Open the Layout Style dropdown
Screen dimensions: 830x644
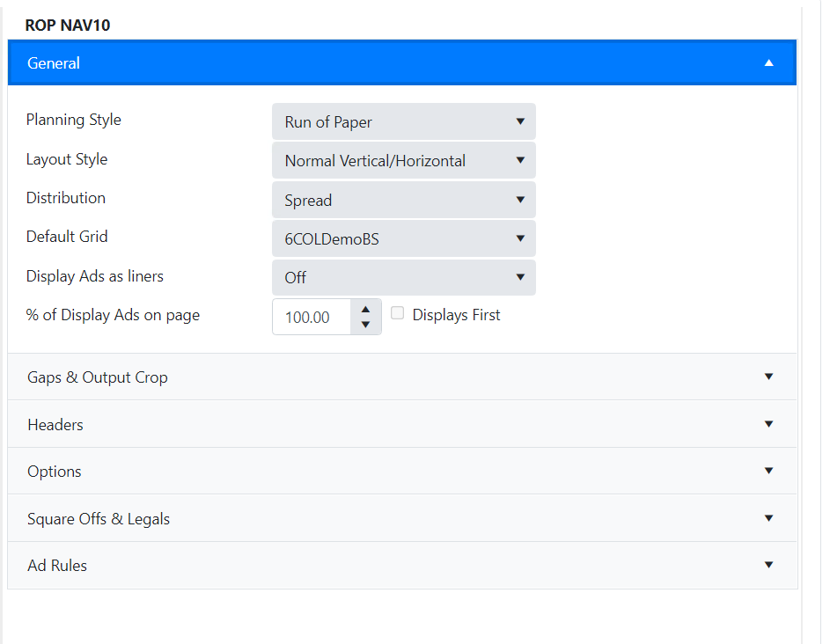tap(403, 161)
